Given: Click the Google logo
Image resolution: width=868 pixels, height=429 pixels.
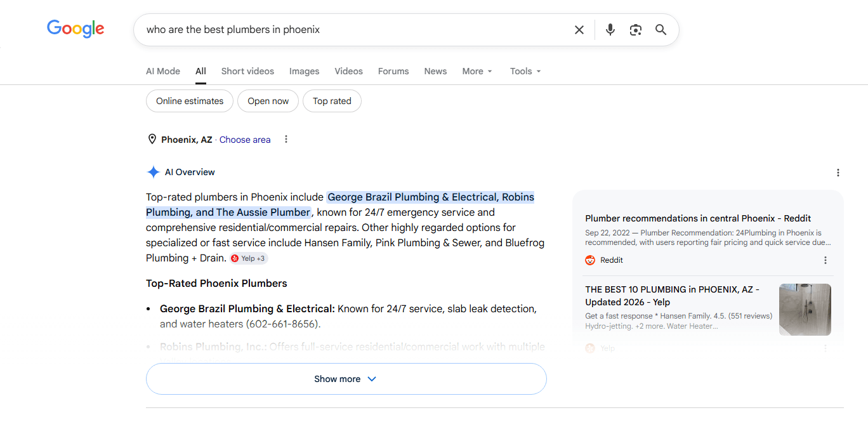Looking at the screenshot, I should point(76,29).
